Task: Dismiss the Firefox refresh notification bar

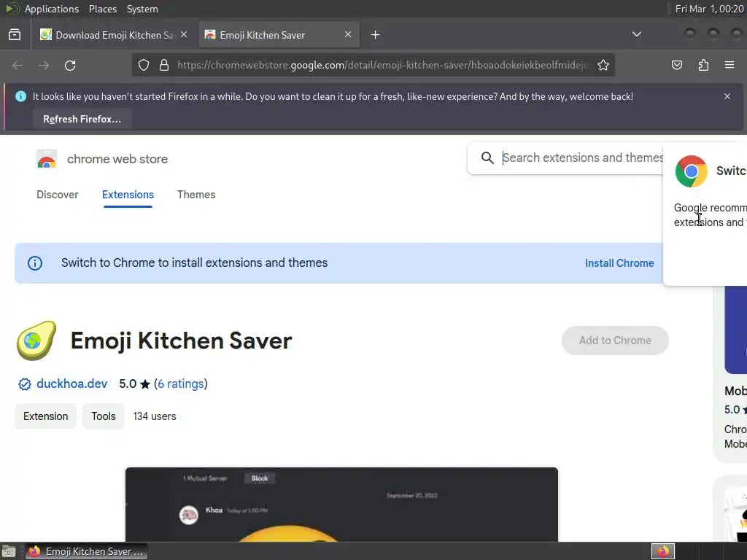Action: point(727,96)
